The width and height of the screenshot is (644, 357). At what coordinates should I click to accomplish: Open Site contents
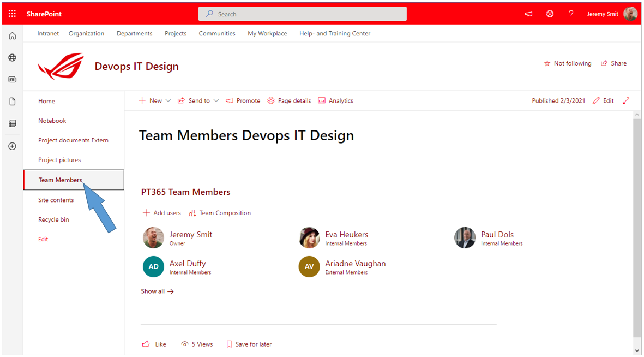pos(56,200)
